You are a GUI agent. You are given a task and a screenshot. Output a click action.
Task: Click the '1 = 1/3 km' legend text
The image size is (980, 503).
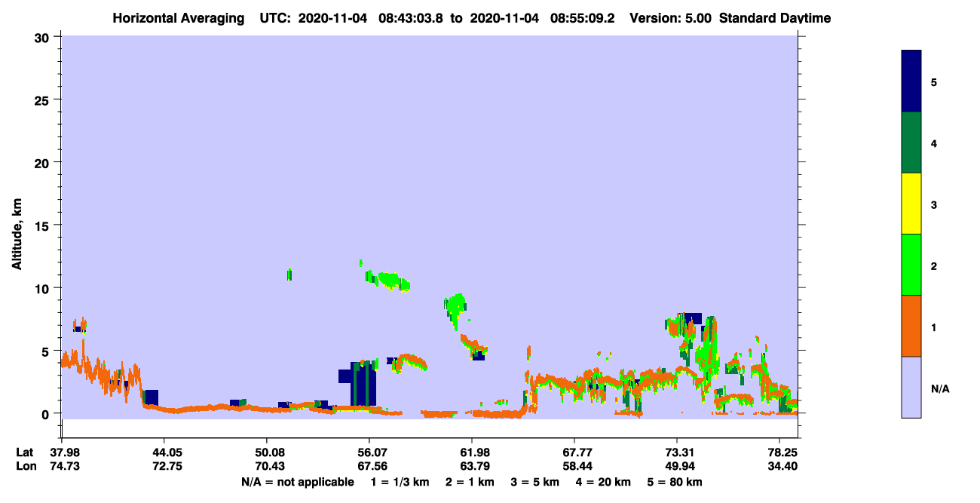tap(401, 482)
